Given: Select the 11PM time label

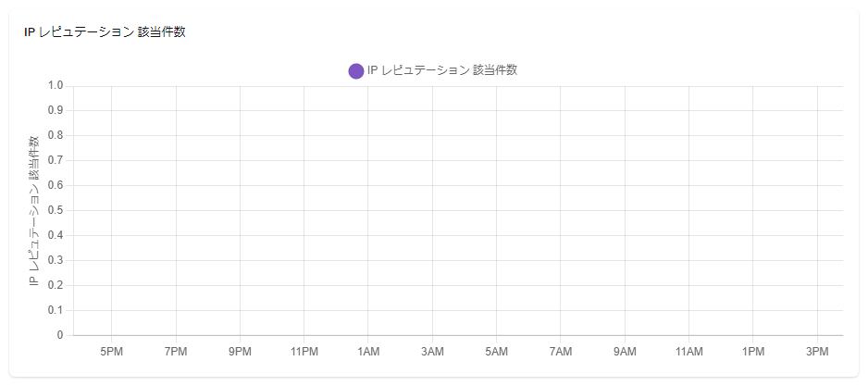Looking at the screenshot, I should click(304, 353).
